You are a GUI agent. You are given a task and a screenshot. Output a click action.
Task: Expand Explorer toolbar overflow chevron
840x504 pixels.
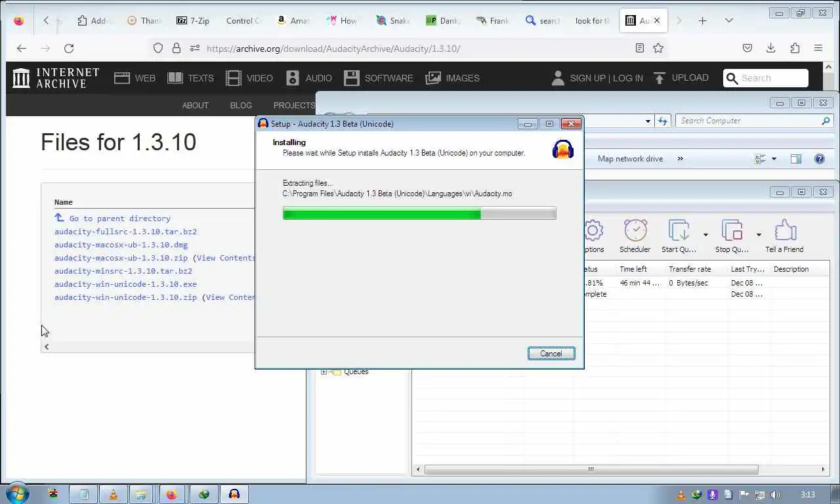680,159
